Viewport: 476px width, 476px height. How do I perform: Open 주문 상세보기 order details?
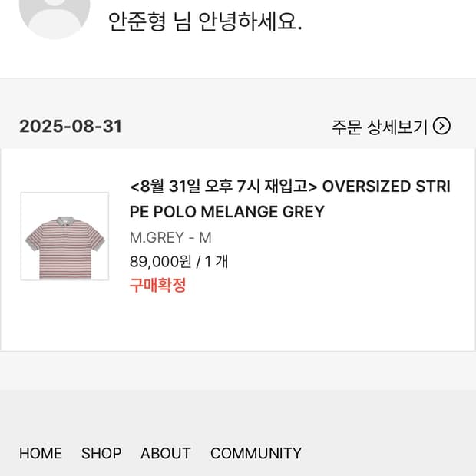point(379,127)
